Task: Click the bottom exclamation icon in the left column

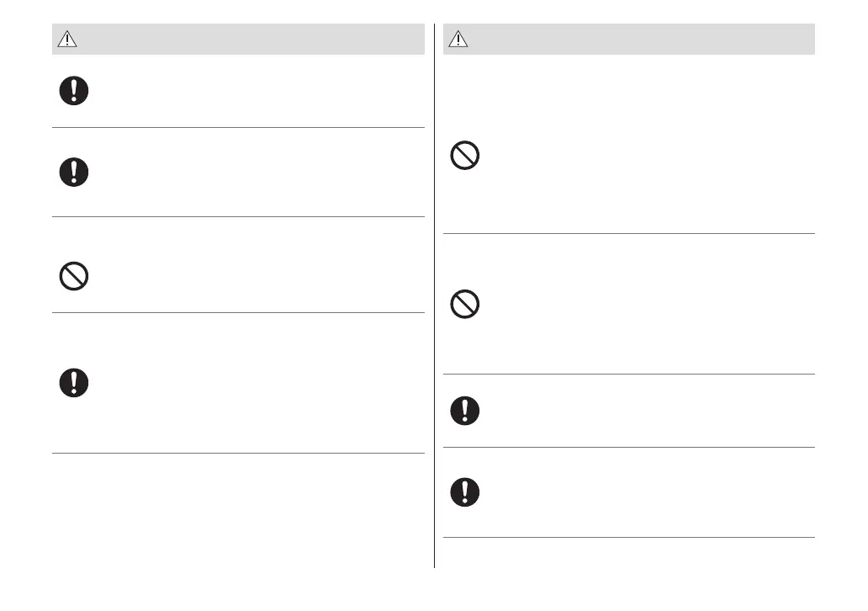Action: click(74, 383)
